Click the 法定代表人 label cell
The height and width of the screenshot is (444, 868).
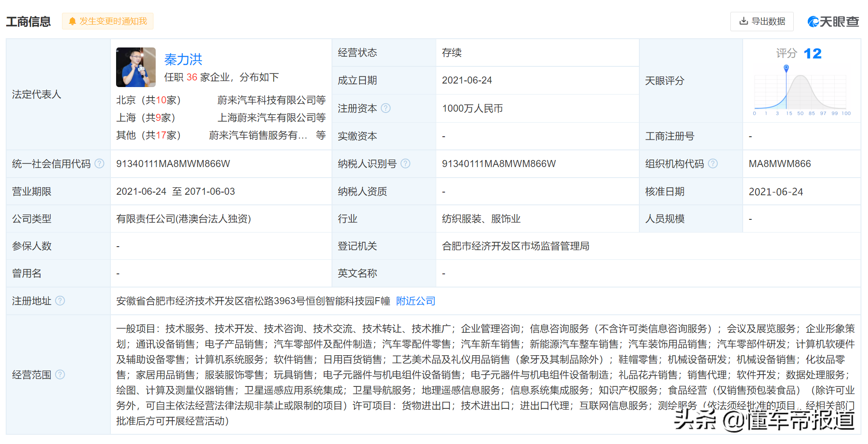click(x=58, y=95)
